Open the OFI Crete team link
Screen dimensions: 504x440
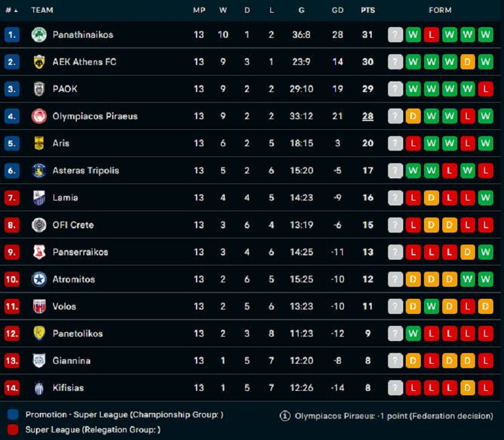tap(73, 225)
